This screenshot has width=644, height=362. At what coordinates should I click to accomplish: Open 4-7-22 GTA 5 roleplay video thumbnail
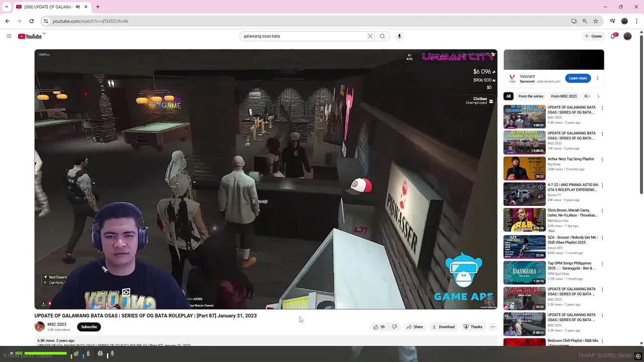[x=524, y=194]
